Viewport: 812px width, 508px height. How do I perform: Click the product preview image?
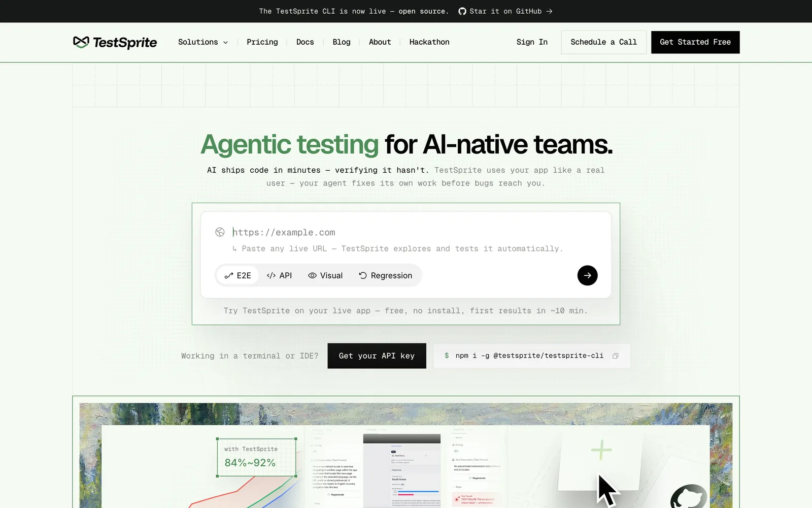coord(406,455)
